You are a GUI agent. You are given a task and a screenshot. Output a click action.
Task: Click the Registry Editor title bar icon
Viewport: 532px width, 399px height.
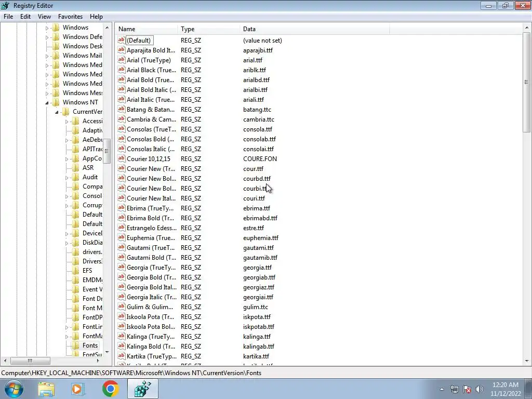coord(5,5)
